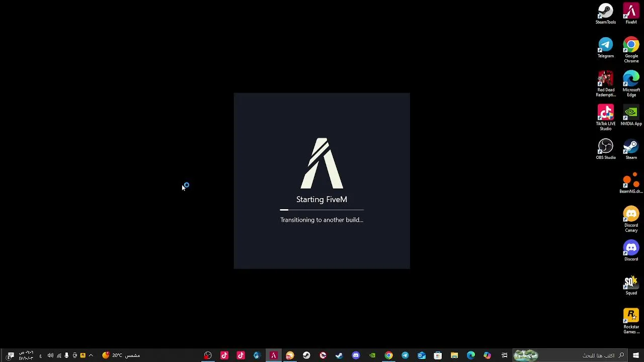This screenshot has width=644, height=362.
Task: Click the 'Transitioning to another build...' status text
Action: (x=321, y=220)
